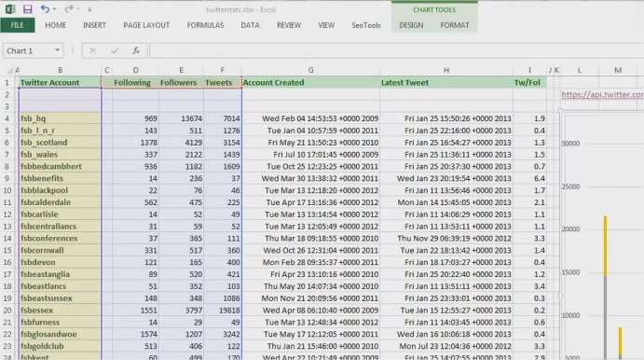Select row 20 header
The image size is (644, 360).
(7, 311)
